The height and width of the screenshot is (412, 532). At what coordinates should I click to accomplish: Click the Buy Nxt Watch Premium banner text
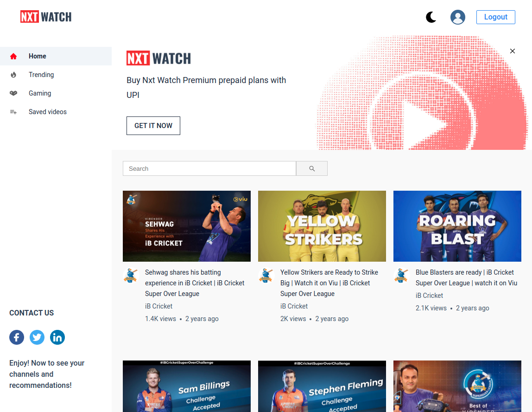[x=206, y=88]
